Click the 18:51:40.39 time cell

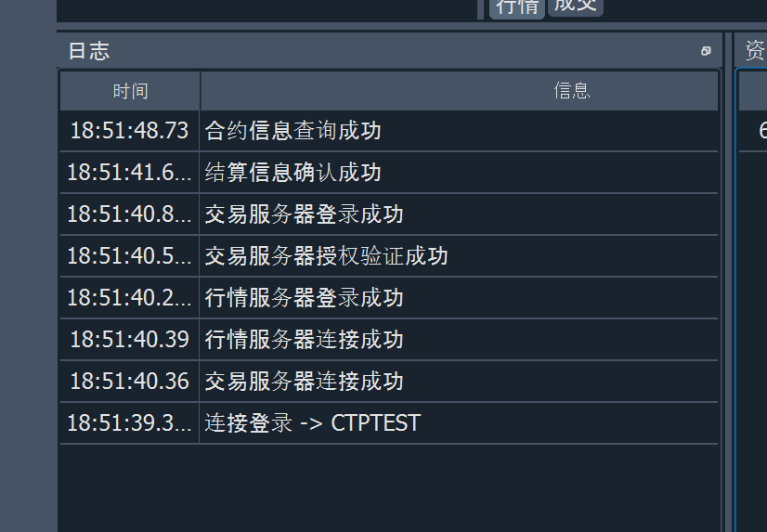[129, 340]
